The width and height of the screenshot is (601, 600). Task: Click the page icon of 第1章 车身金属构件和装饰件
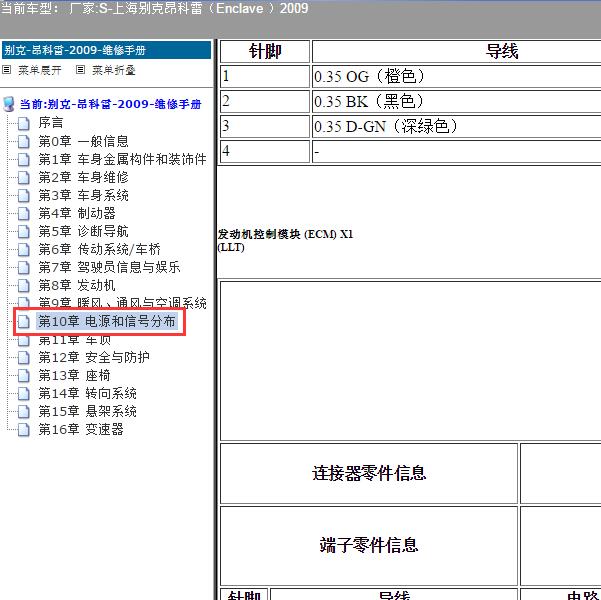click(24, 159)
